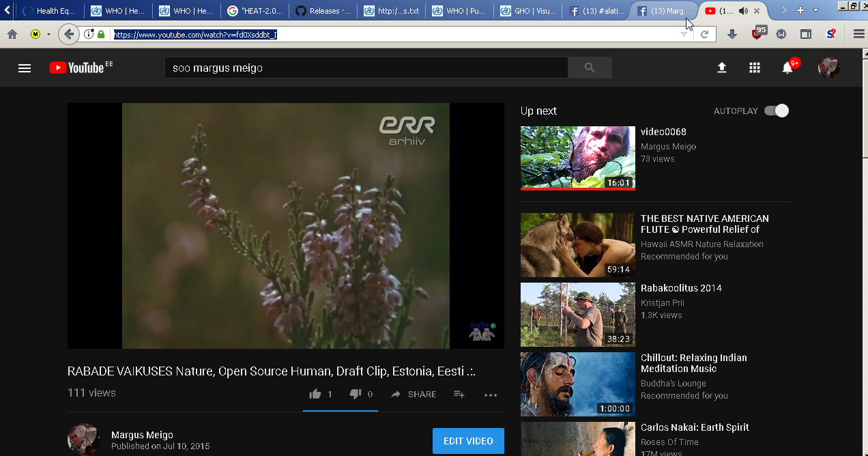Open the notifications bell

(787, 68)
